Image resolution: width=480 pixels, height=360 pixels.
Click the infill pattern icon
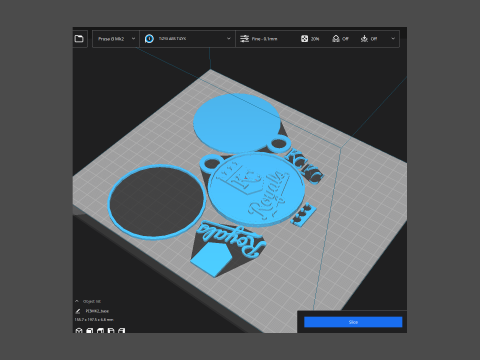pos(304,39)
